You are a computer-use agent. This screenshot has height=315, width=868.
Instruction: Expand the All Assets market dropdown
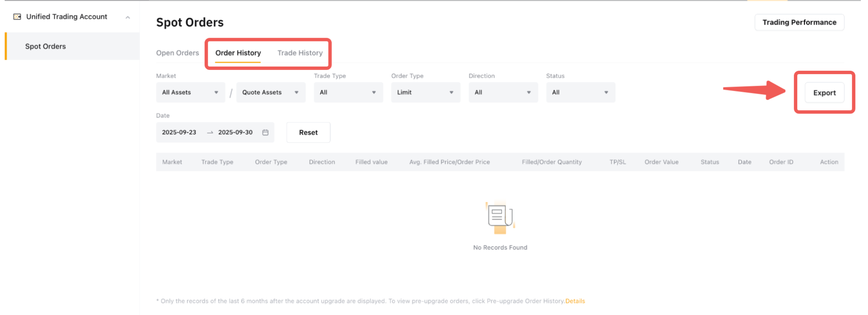[190, 92]
